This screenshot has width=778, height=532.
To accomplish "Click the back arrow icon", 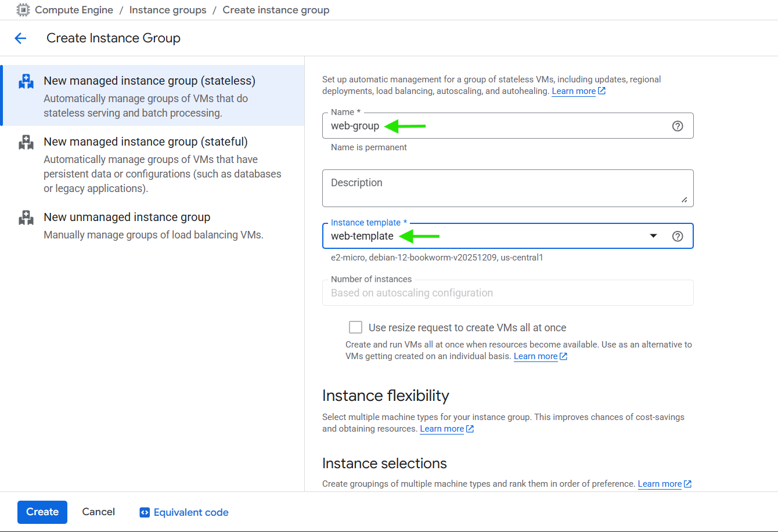I will pos(20,38).
